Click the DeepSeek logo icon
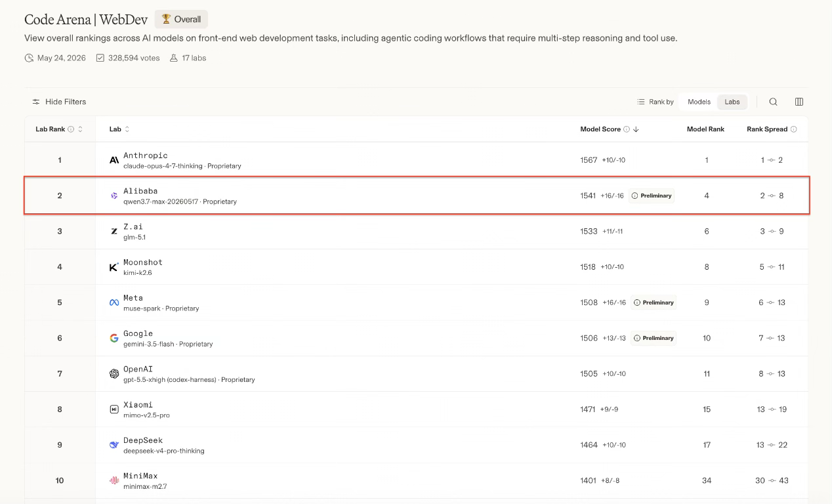The width and height of the screenshot is (832, 504). tap(114, 445)
